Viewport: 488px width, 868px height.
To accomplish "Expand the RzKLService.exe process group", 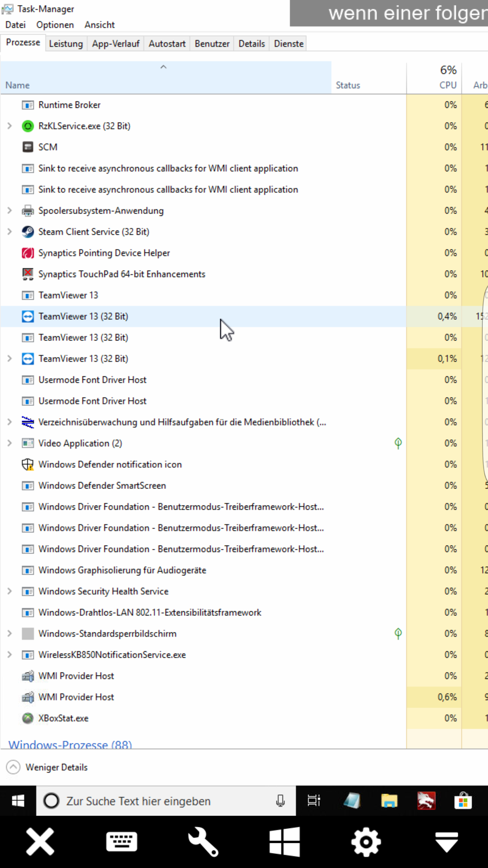I will 9,126.
